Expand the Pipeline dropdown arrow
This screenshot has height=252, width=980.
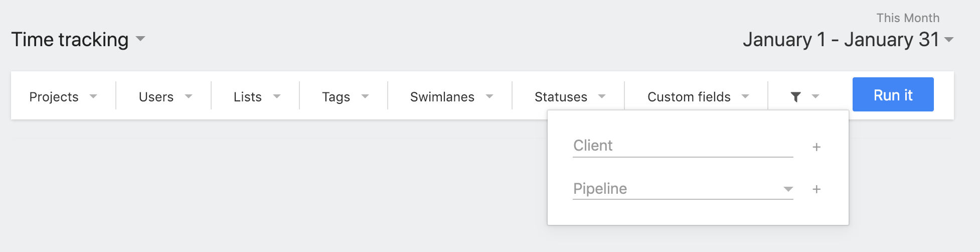(788, 189)
